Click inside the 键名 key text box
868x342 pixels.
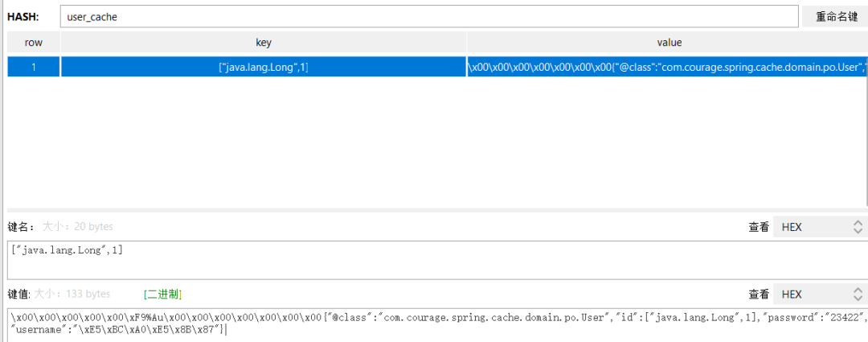(434, 259)
